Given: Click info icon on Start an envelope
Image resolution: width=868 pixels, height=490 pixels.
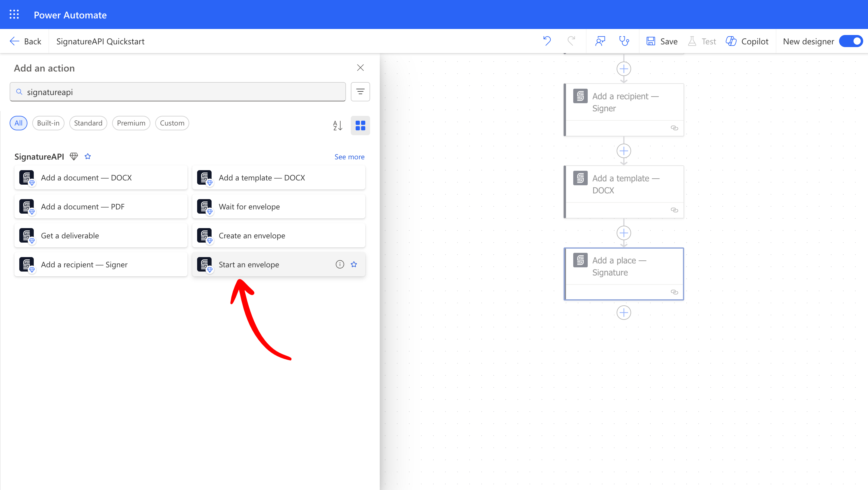Looking at the screenshot, I should click(x=340, y=264).
